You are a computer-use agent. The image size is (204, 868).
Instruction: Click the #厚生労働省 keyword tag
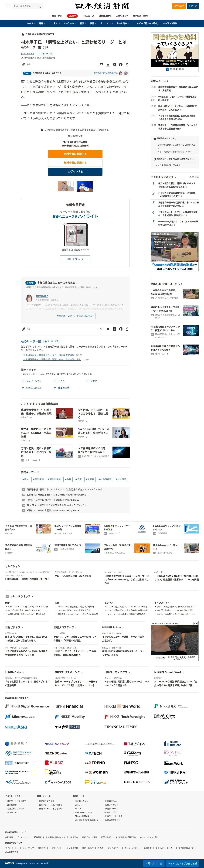tap(54, 479)
